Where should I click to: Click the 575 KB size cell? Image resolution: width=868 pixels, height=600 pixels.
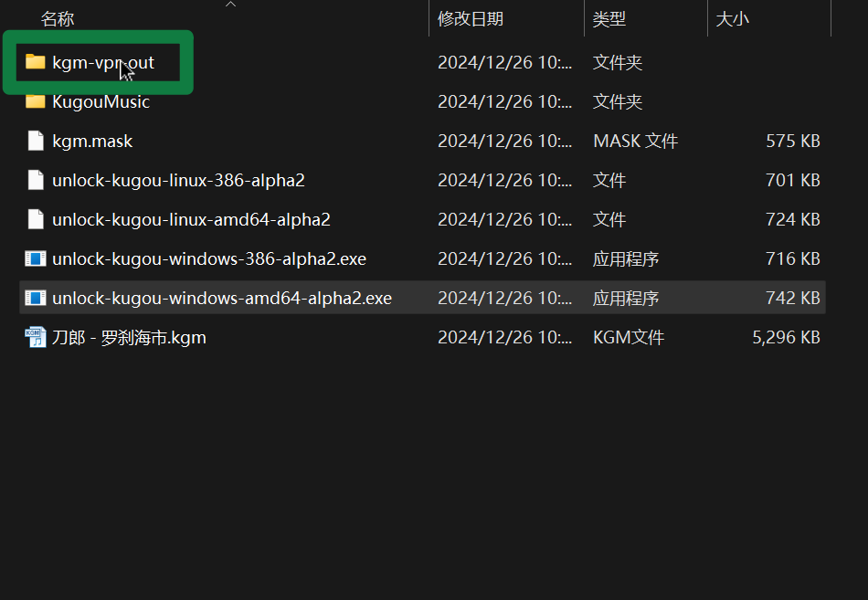793,142
